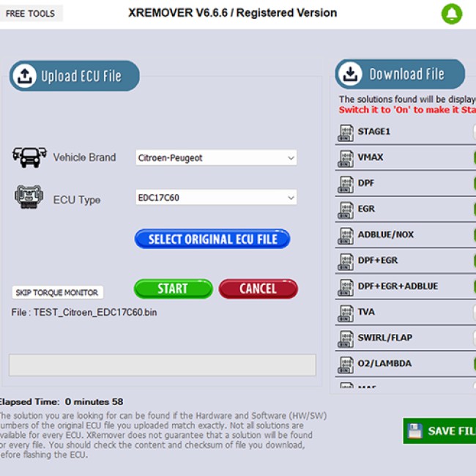The height and width of the screenshot is (476, 476).
Task: Click the file icon next to DPF+EGR+ADBLUE
Action: tap(346, 288)
